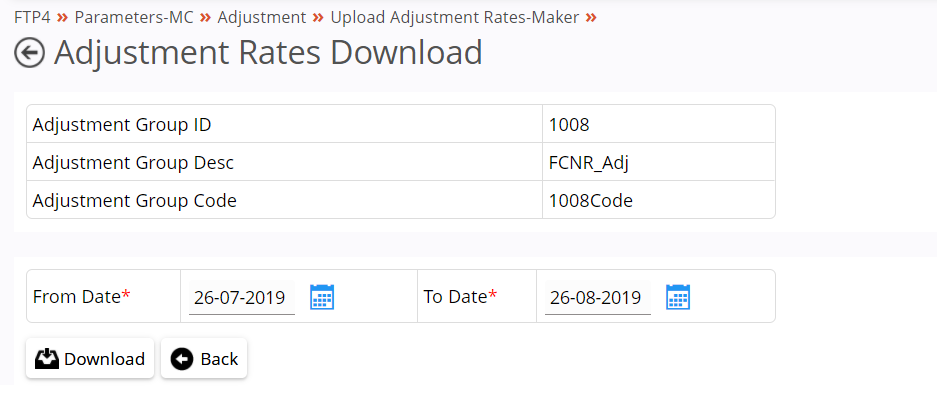This screenshot has width=937, height=400.
Task: Click the back arrow icon beside page title
Action: click(29, 53)
